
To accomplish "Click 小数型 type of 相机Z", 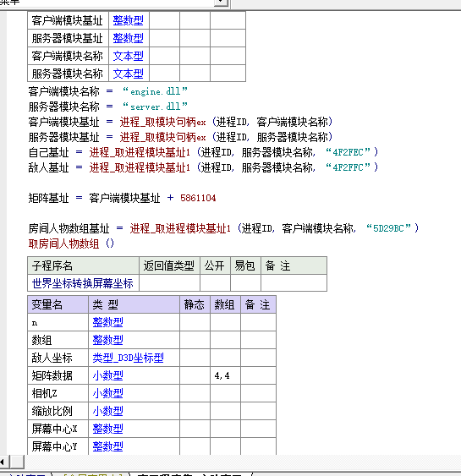I will pos(107,393).
